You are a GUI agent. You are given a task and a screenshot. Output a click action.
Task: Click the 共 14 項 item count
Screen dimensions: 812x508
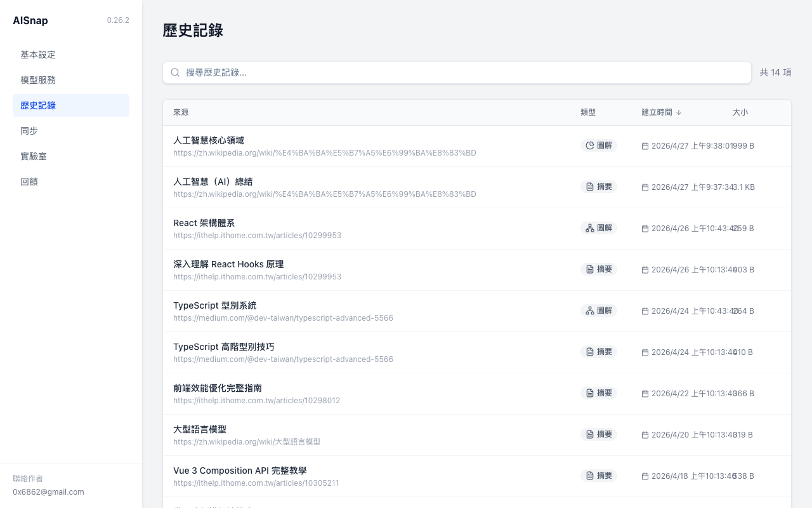(x=775, y=72)
